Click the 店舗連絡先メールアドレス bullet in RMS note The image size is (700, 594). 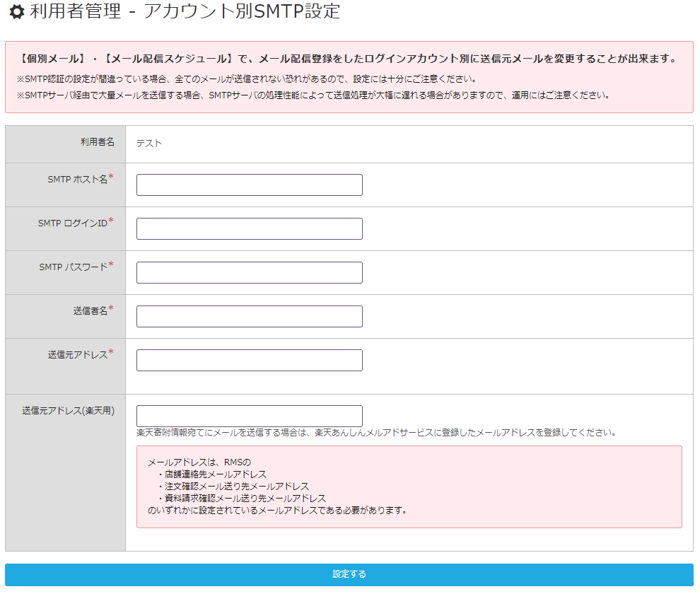point(216,474)
